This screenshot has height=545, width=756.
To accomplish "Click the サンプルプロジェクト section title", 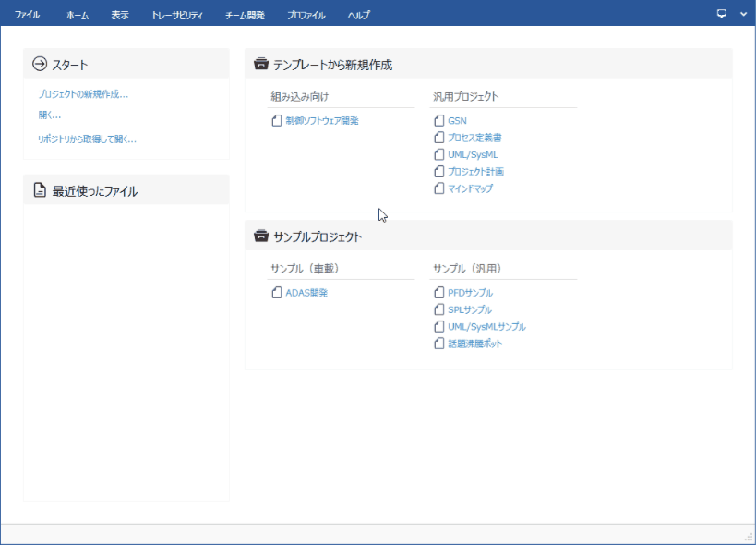I will click(x=318, y=236).
